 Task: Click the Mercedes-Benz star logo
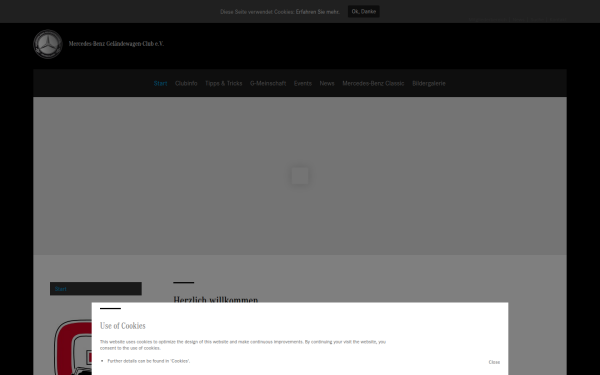[48, 44]
